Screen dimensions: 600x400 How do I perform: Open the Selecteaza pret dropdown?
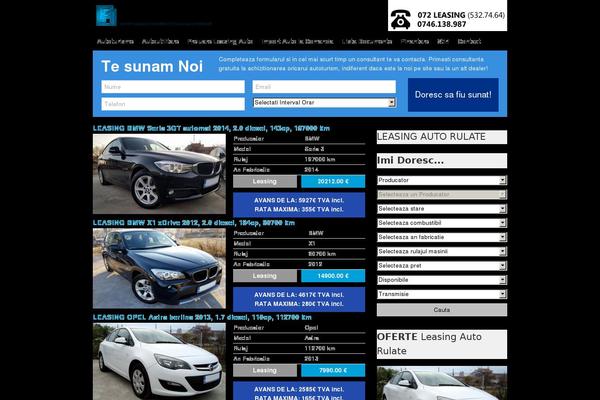442,266
